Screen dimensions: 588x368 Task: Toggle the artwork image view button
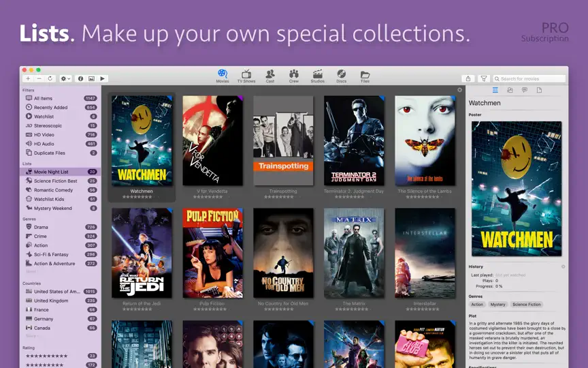(91, 78)
